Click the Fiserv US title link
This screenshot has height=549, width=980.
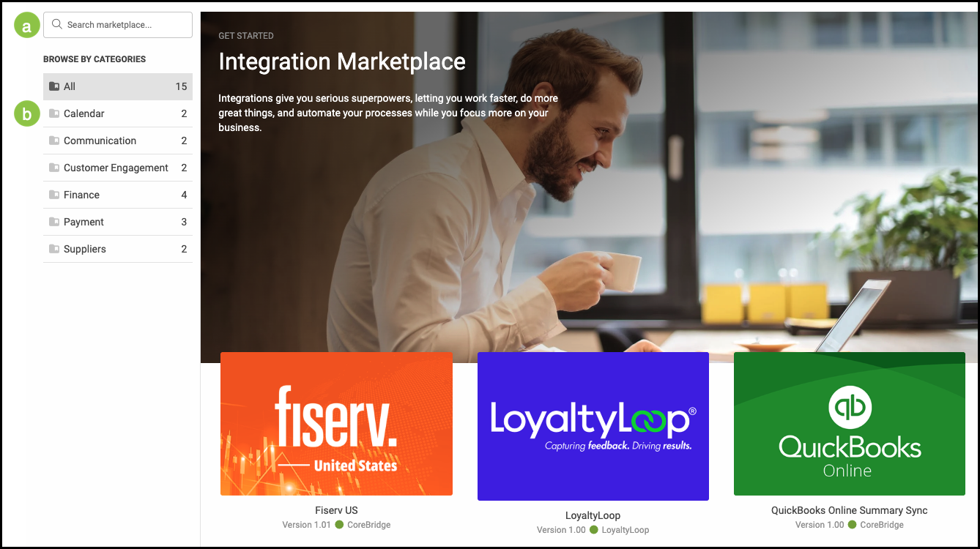[x=336, y=510]
